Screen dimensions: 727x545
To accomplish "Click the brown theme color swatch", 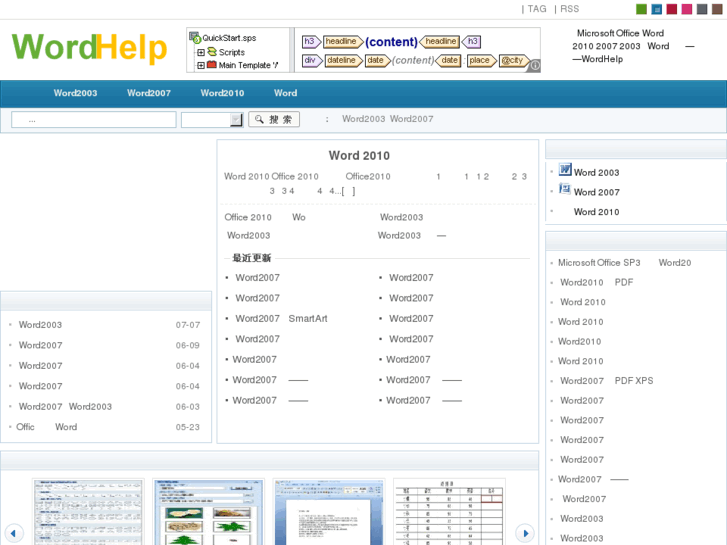I will point(717,9).
